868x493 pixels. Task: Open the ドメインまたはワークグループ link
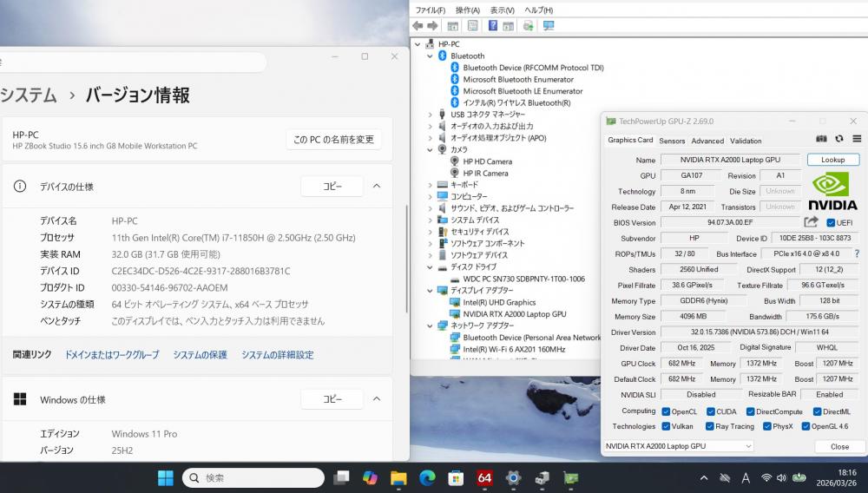(x=112, y=355)
